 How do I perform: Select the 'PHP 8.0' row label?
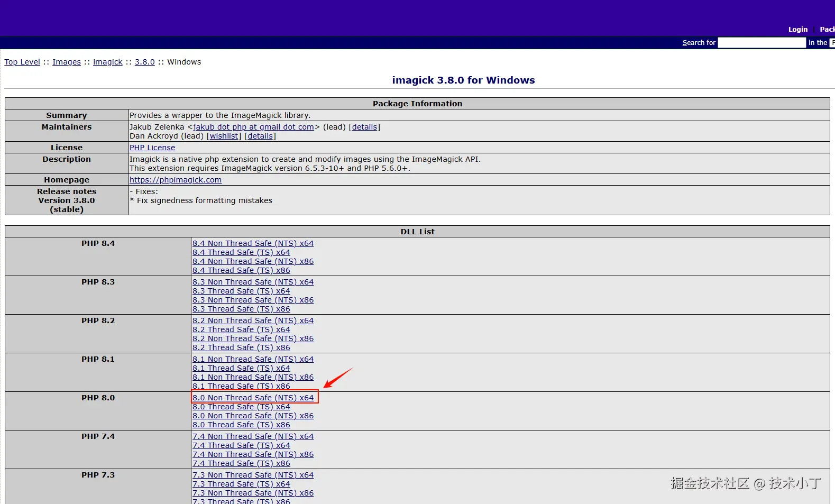(98, 398)
